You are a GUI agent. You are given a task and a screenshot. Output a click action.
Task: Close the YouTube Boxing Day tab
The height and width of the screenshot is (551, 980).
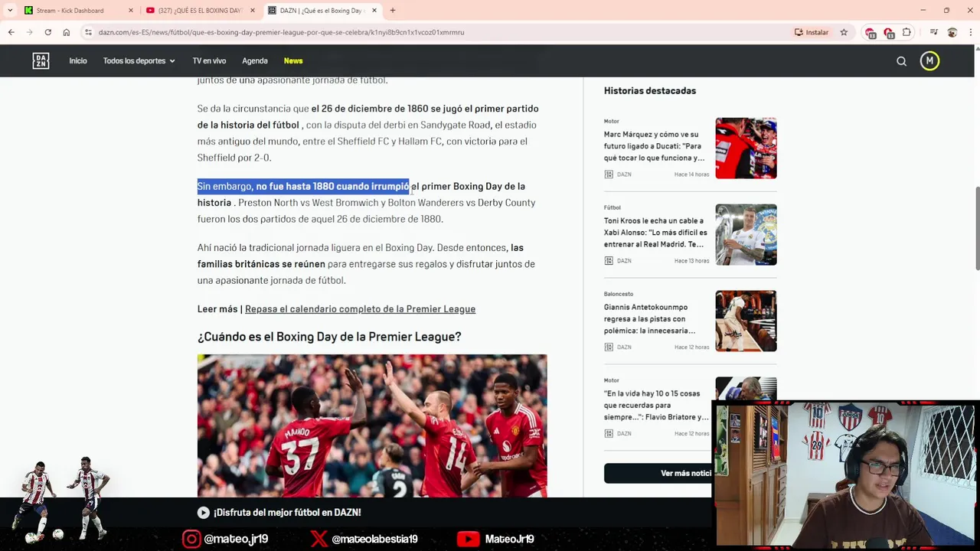tap(253, 11)
